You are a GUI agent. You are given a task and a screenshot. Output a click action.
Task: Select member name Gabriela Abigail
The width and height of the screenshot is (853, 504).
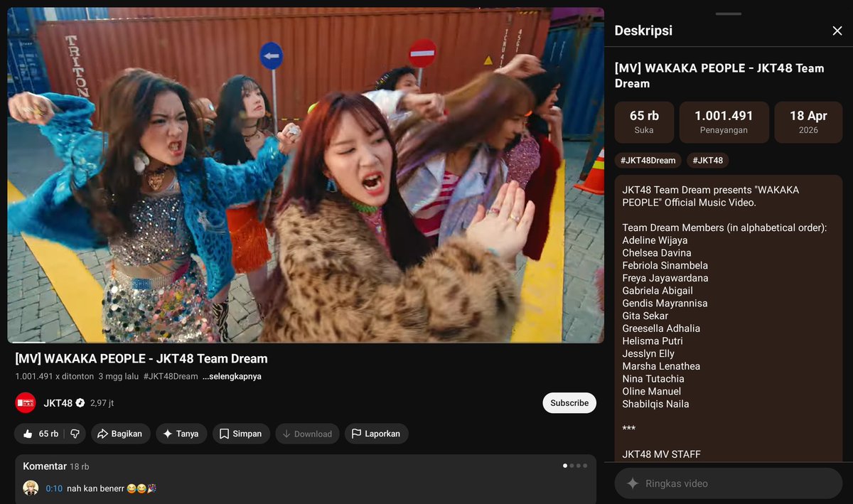click(658, 291)
